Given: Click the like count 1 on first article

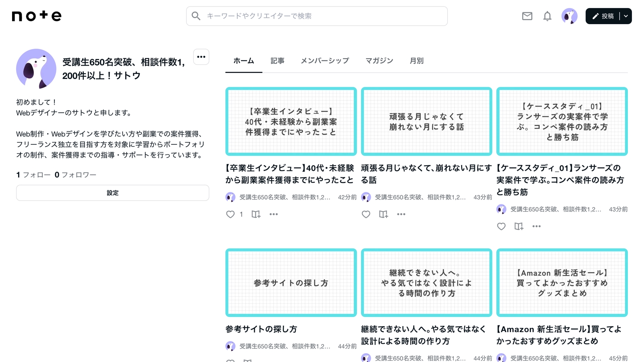Looking at the screenshot, I should [241, 214].
